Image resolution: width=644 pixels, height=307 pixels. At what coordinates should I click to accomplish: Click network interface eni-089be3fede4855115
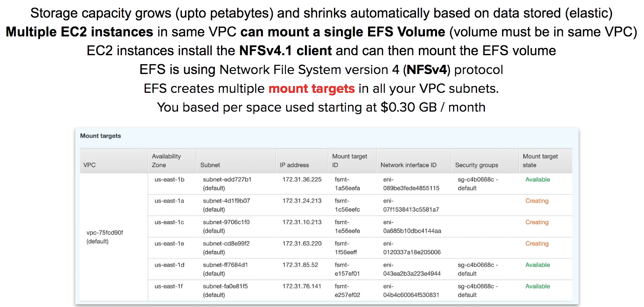coord(411,184)
